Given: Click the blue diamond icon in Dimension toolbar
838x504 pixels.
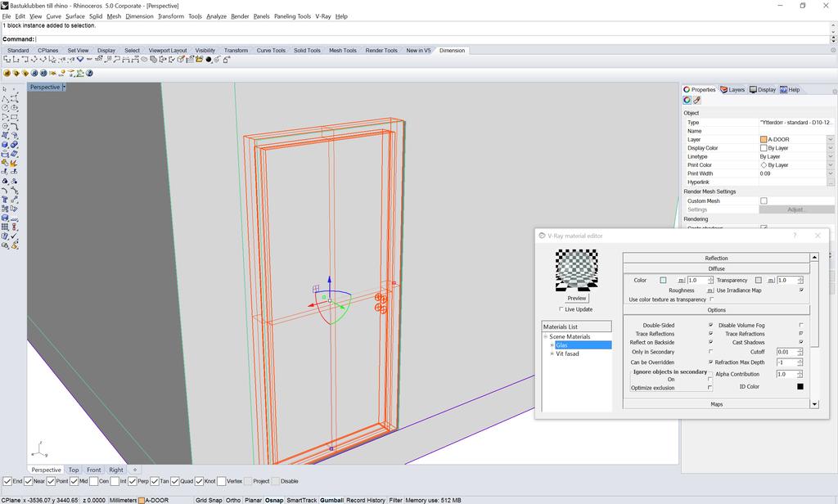Looking at the screenshot, I should 80,60.
